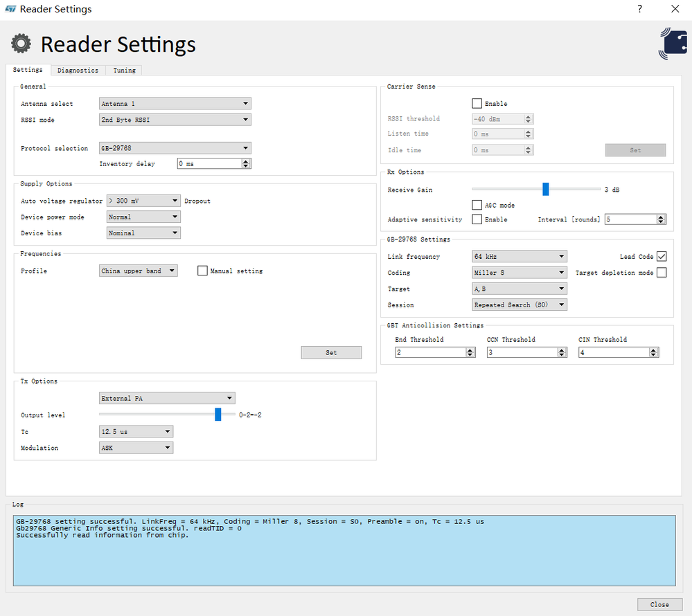Open the frequency Profile dropdown

(x=138, y=271)
